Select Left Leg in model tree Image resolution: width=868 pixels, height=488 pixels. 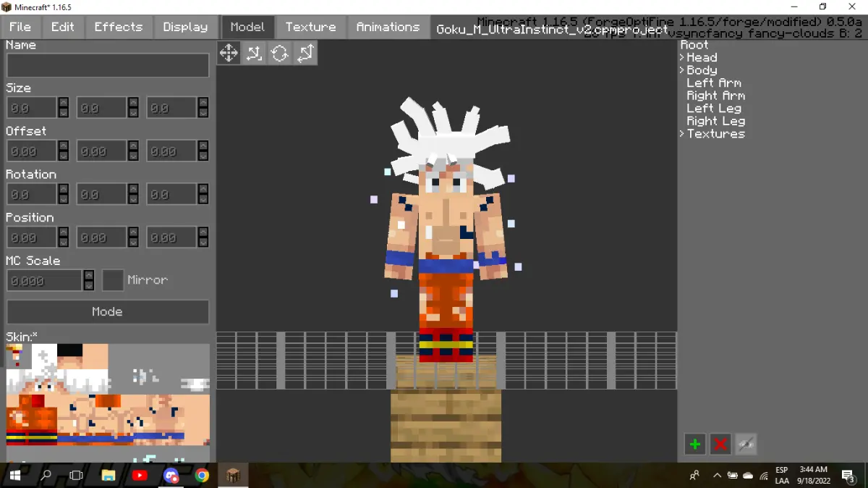pos(714,109)
